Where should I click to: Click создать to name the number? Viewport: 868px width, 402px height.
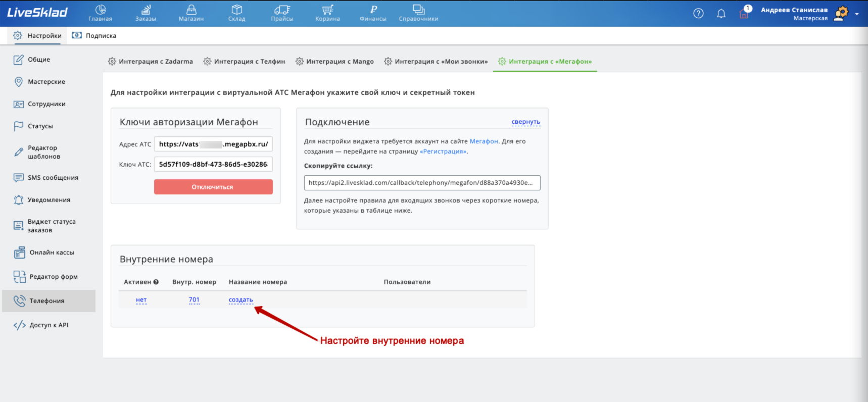[241, 300]
